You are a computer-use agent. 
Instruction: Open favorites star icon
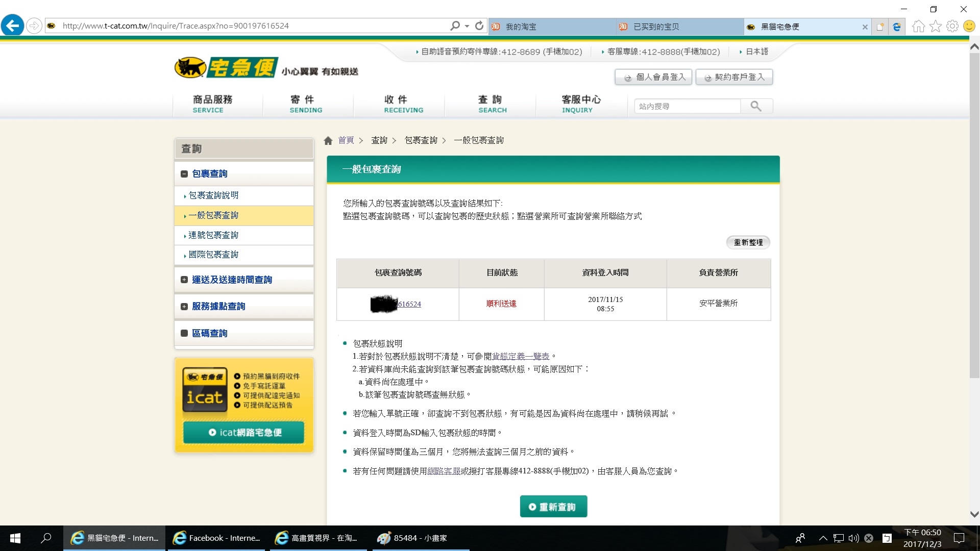point(935,26)
